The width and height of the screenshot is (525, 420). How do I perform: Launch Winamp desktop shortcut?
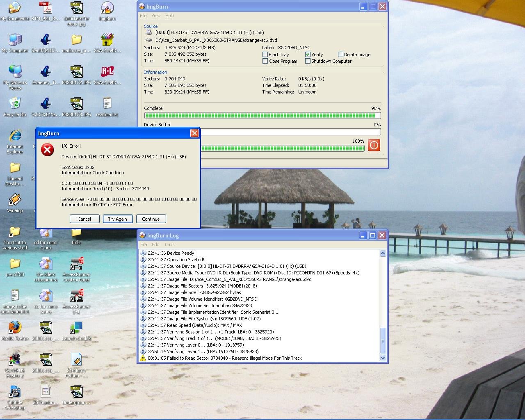pos(15,203)
